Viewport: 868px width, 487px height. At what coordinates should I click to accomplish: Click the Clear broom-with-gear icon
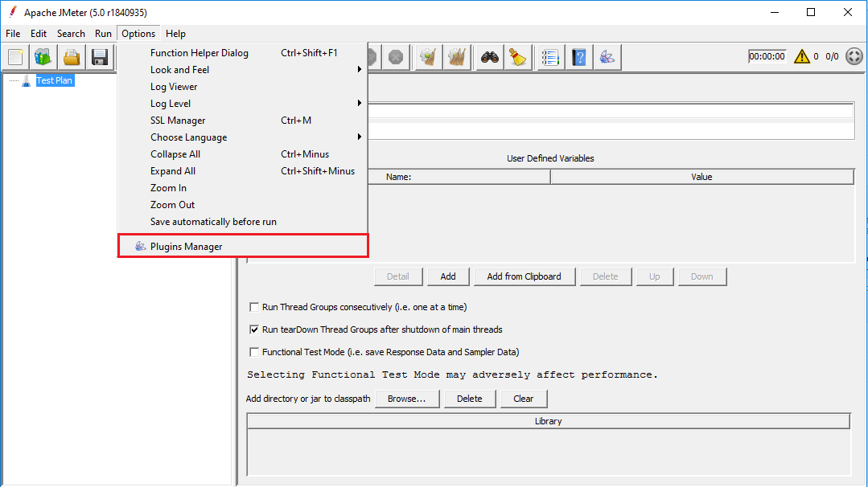click(x=429, y=57)
